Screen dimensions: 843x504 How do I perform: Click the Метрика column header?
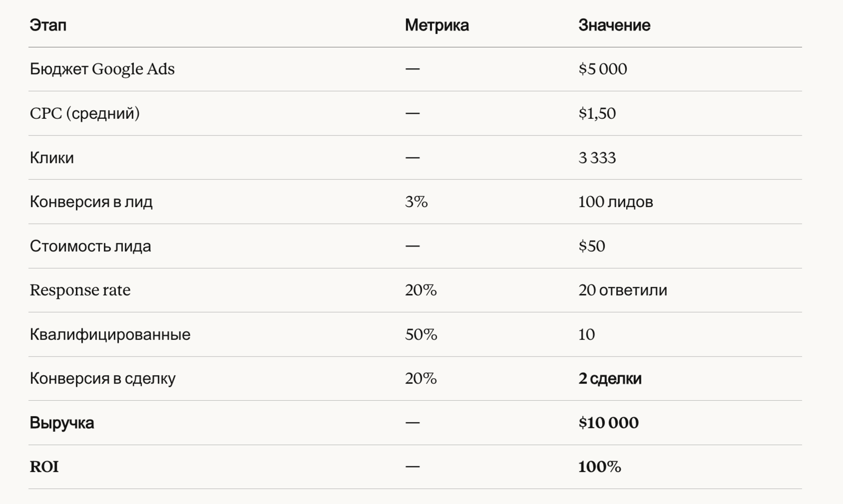pyautogui.click(x=437, y=25)
